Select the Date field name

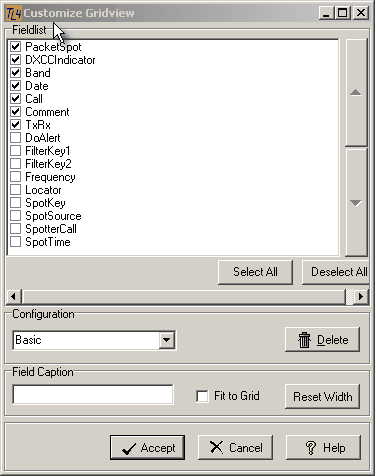[37, 86]
